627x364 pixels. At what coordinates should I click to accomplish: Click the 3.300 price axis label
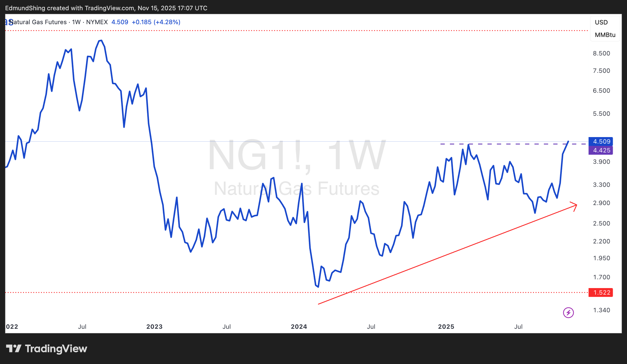coord(601,185)
